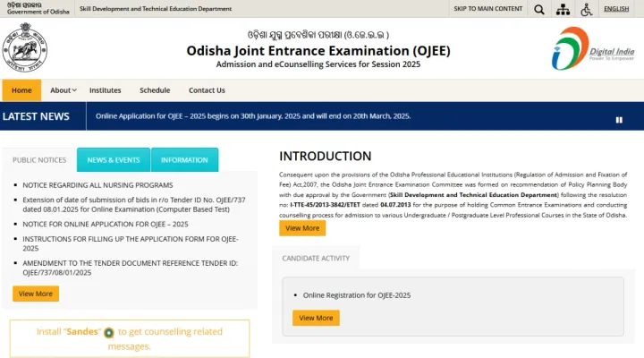This screenshot has width=644, height=358.
Task: Open the sitemap icon in top bar
Action: (x=563, y=9)
